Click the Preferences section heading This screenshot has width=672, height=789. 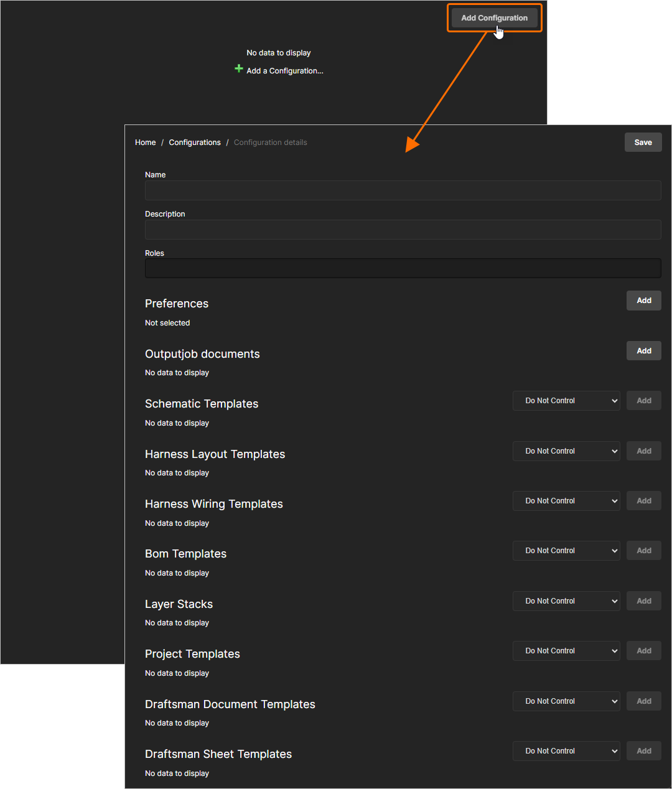coord(177,304)
